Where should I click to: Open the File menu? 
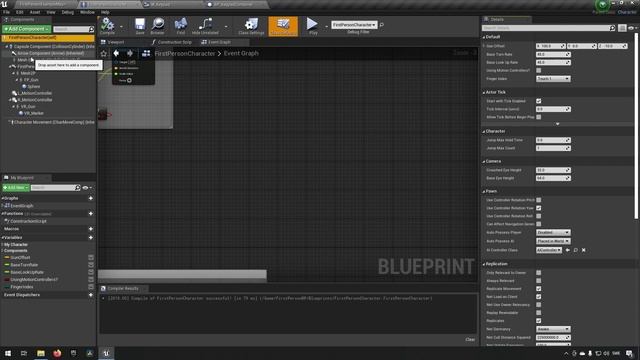click(6, 12)
